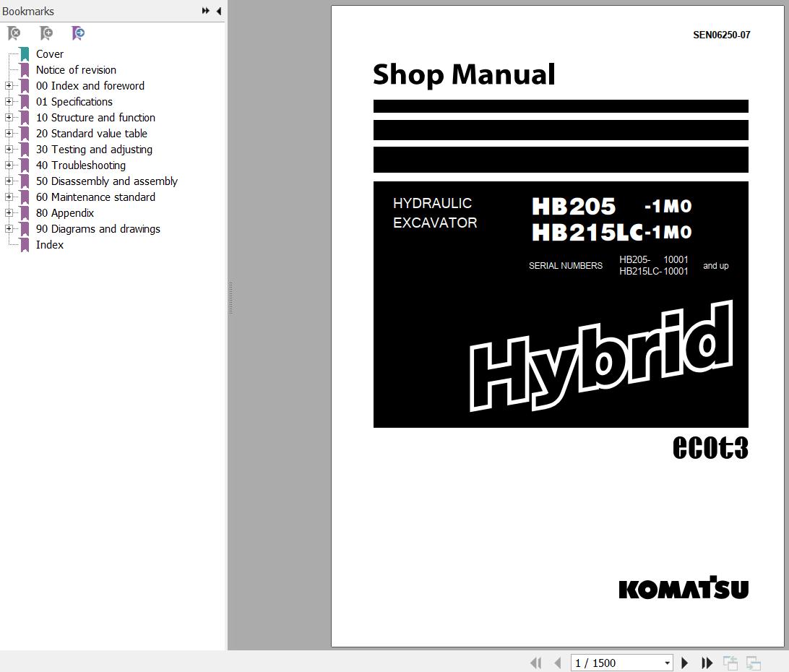Screen dimensions: 789x672
Task: Collapse the Bookmarks panel with left arrow
Action: click(x=218, y=11)
